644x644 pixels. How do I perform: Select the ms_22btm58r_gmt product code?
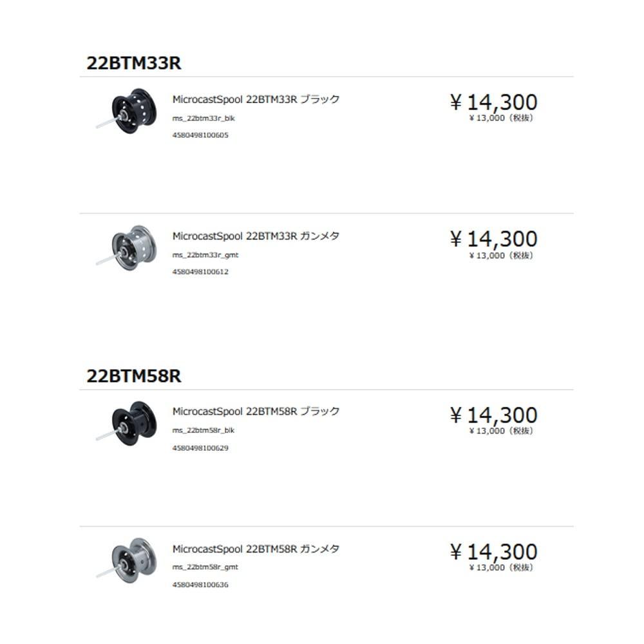pos(205,567)
